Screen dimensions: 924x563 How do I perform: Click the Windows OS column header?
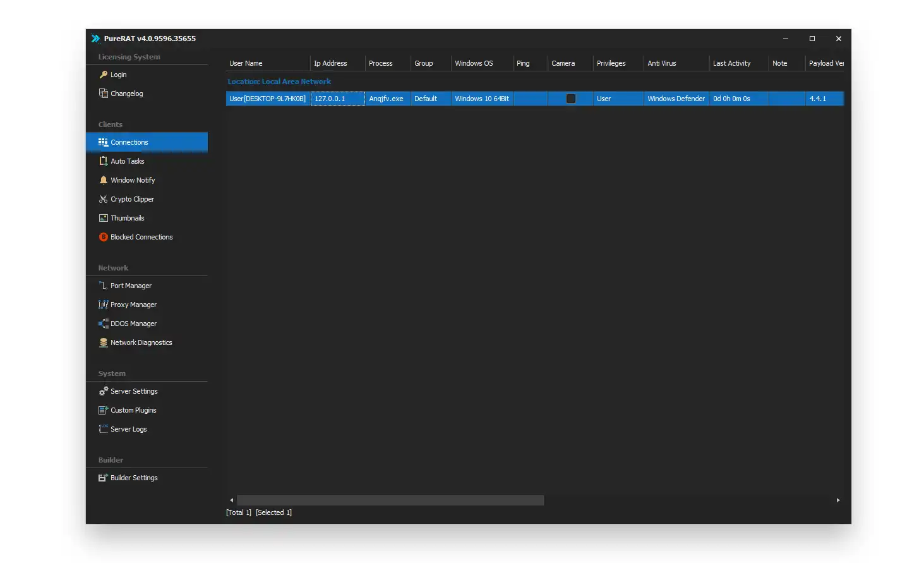(x=474, y=63)
